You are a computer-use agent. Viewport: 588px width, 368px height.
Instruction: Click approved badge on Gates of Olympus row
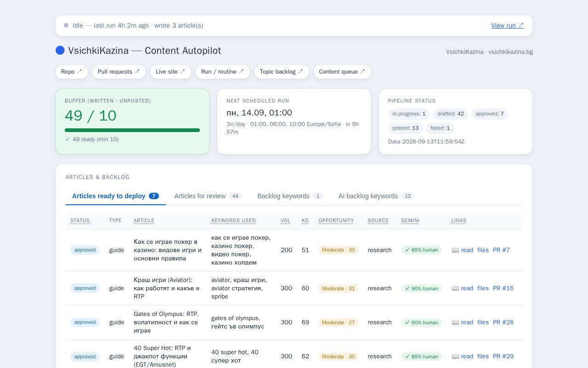pyautogui.click(x=85, y=322)
